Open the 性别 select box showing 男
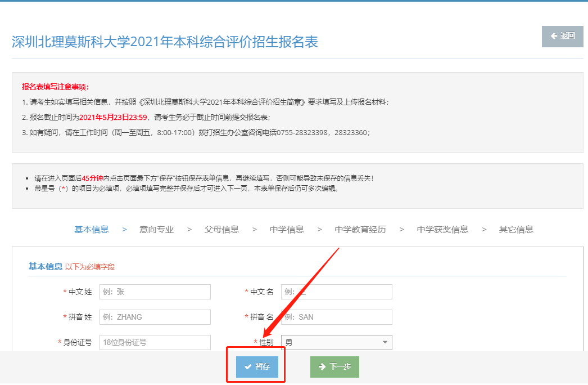 pyautogui.click(x=332, y=342)
